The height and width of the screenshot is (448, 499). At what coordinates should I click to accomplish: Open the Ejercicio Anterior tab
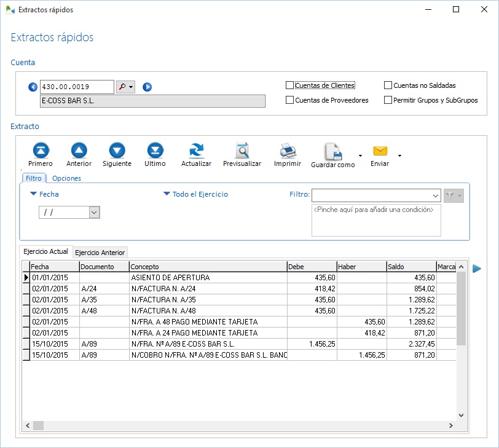[x=100, y=253]
